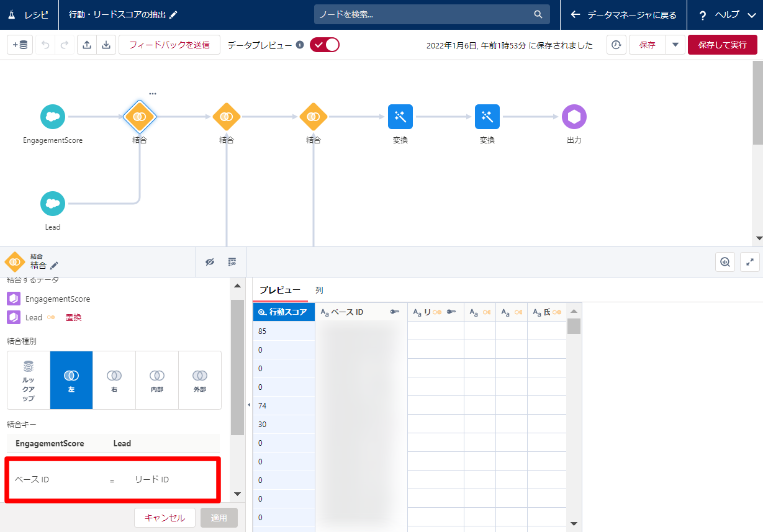The height and width of the screenshot is (532, 763).
Task: Select the 出力 output node
Action: pyautogui.click(x=574, y=117)
